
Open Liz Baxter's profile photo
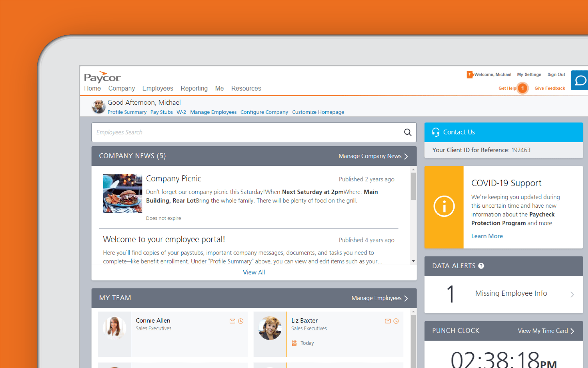pyautogui.click(x=270, y=328)
